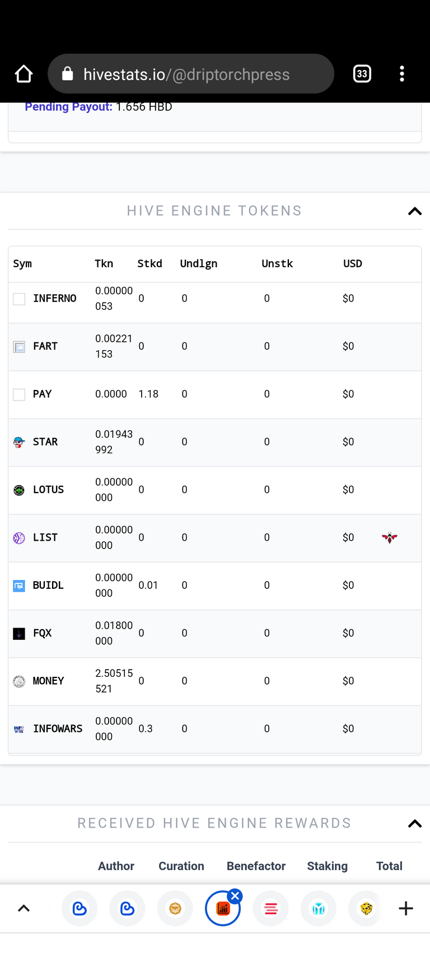This screenshot has width=430, height=980.
Task: Click the STAR token icon
Action: (19, 443)
